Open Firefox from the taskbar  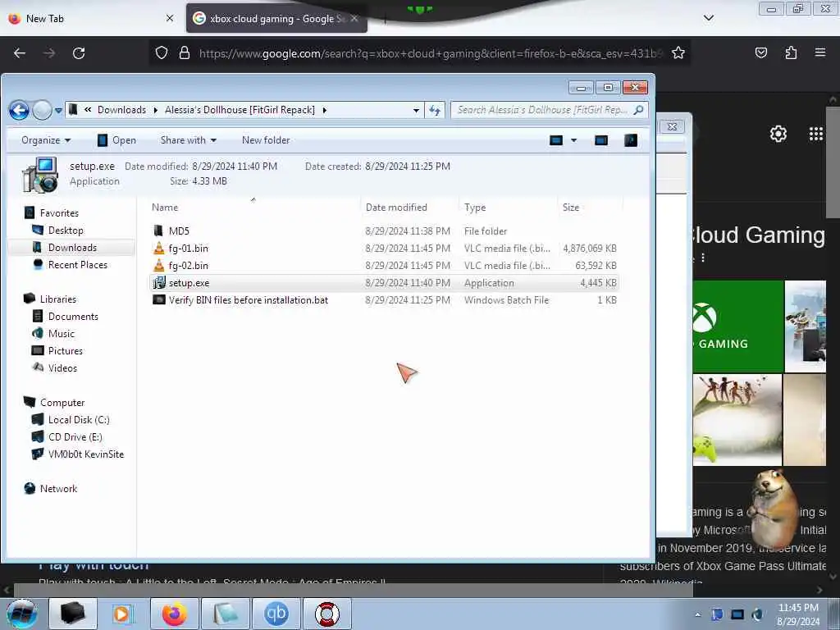[x=174, y=614]
